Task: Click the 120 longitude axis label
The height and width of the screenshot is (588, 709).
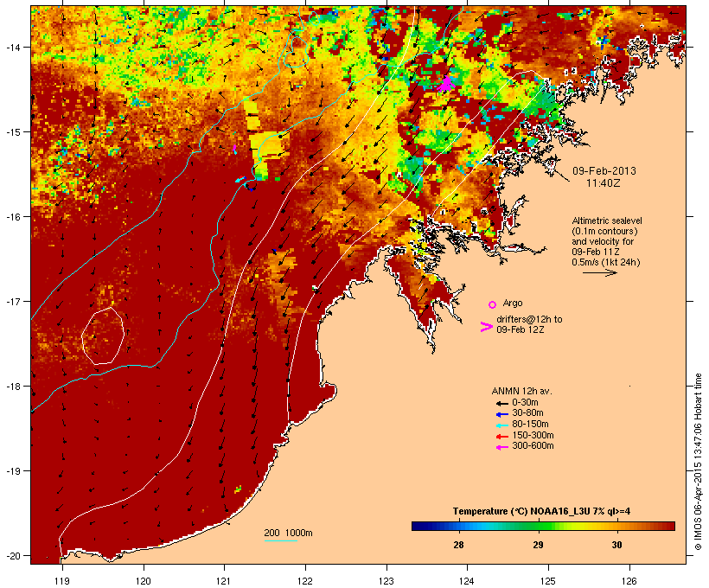Action: [144, 581]
